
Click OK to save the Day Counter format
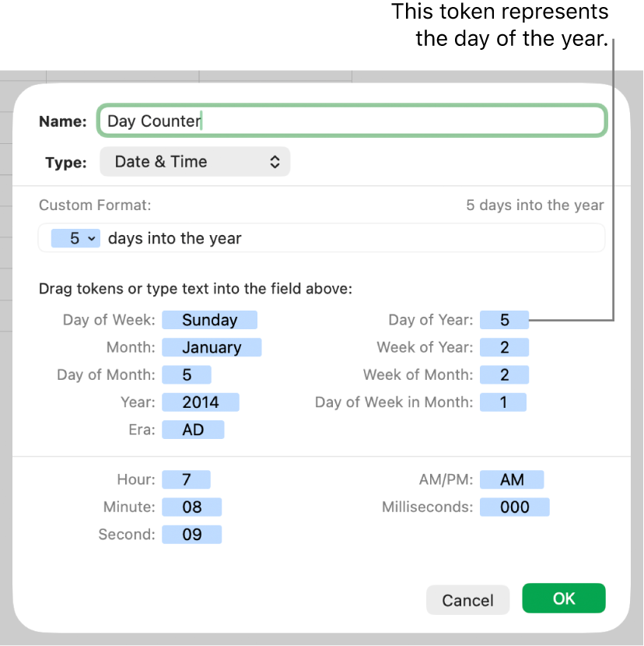pos(563,599)
